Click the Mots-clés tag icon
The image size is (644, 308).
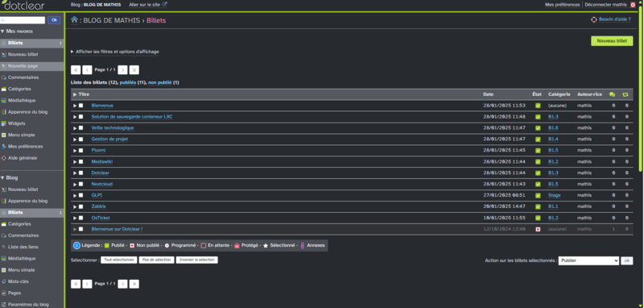4,281
